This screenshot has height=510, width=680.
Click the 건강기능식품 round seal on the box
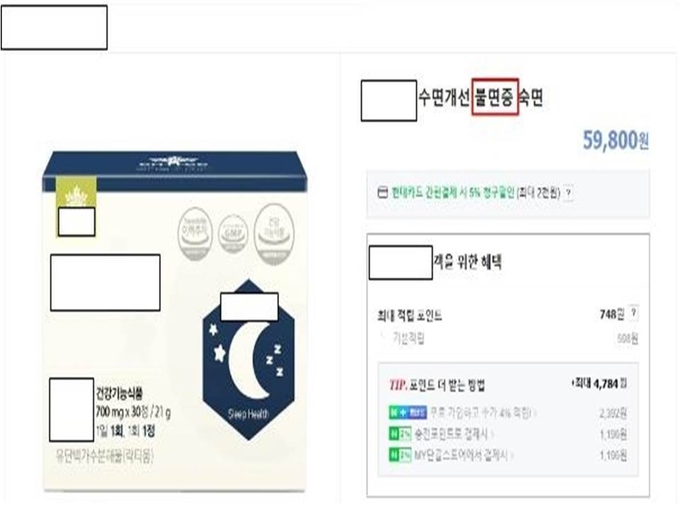click(x=274, y=234)
